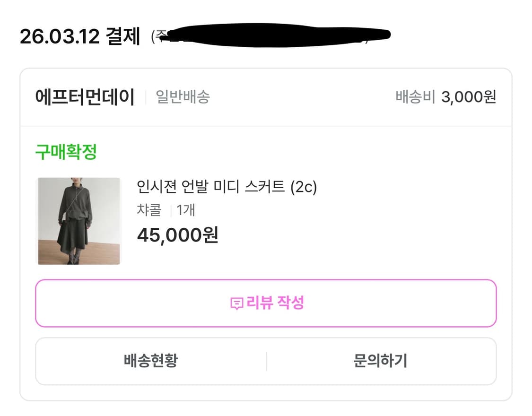
Task: Click the pink review button border
Action: coord(266,280)
